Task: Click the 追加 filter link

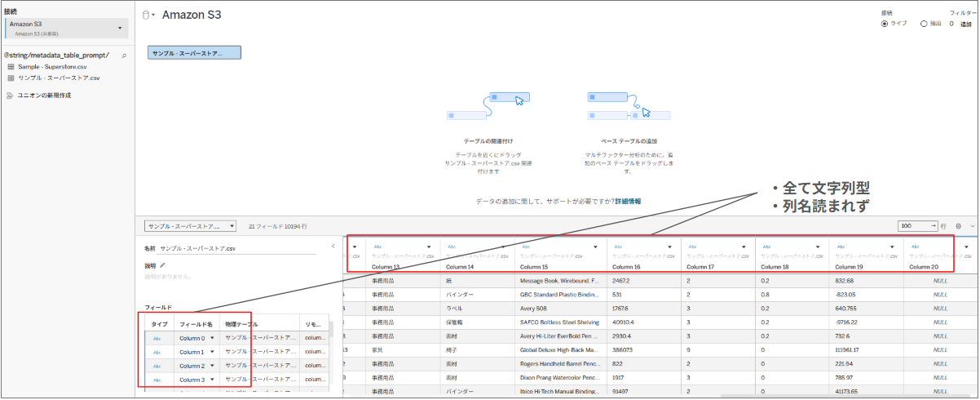Action: (965, 24)
